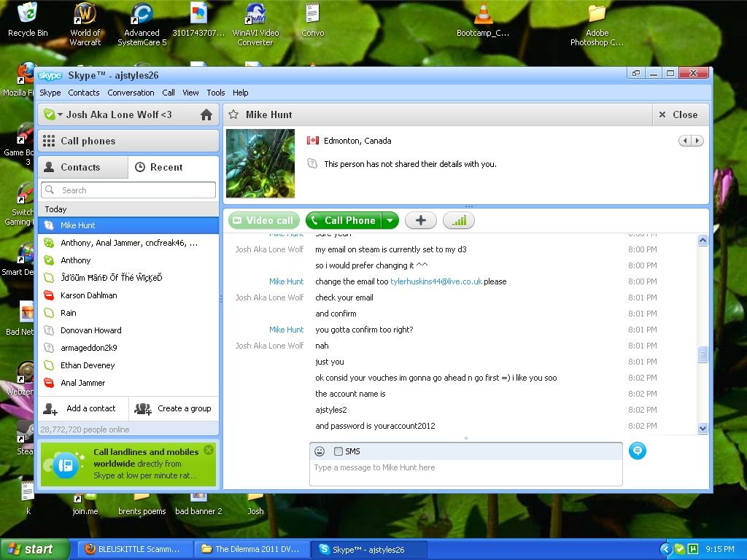This screenshot has width=747, height=560.
Task: Expand the Call Phone dropdown arrow
Action: click(390, 220)
